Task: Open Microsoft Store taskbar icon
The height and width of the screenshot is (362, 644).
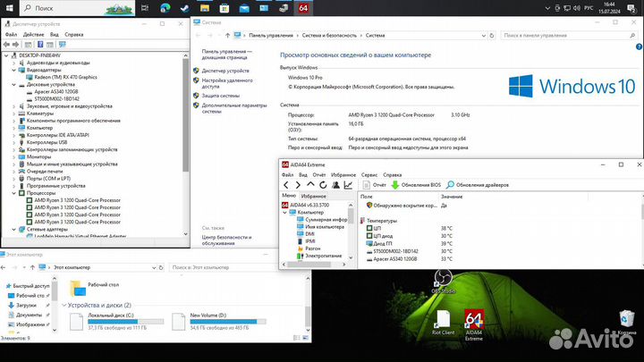Action: click(225, 8)
